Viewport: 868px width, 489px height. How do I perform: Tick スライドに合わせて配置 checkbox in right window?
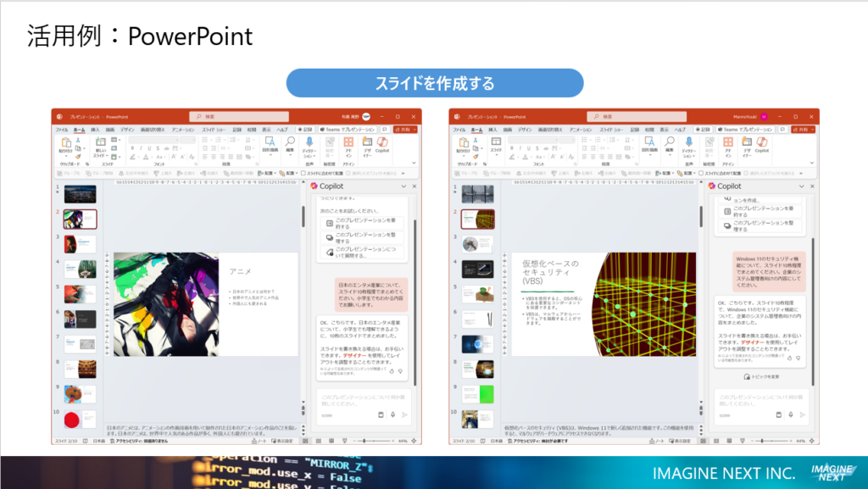coord(701,173)
